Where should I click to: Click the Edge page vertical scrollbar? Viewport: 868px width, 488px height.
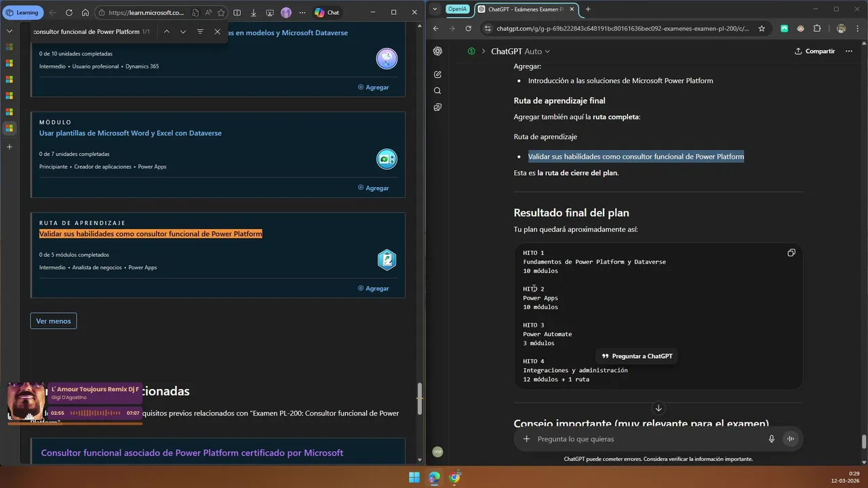420,399
